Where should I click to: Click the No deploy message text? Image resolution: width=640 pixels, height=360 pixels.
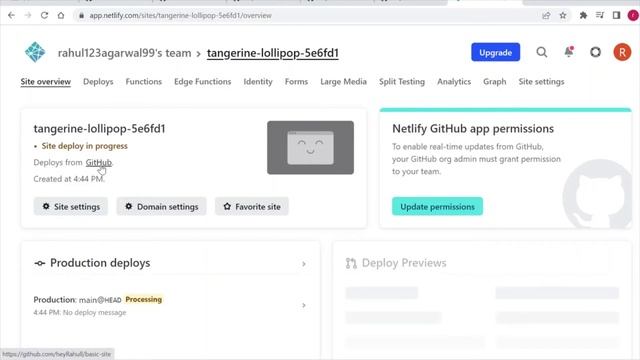pyautogui.click(x=95, y=313)
